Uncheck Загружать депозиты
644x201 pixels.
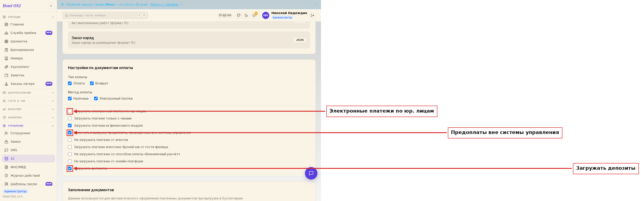(x=70, y=168)
